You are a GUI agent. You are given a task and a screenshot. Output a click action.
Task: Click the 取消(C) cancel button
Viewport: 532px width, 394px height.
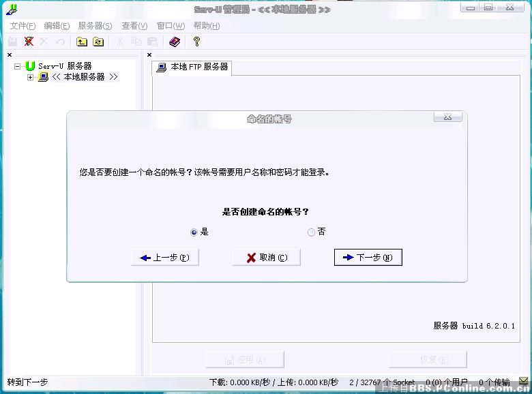266,257
